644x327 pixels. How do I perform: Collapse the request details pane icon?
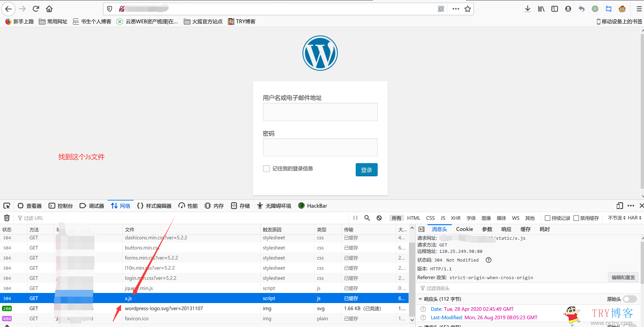[421, 229]
